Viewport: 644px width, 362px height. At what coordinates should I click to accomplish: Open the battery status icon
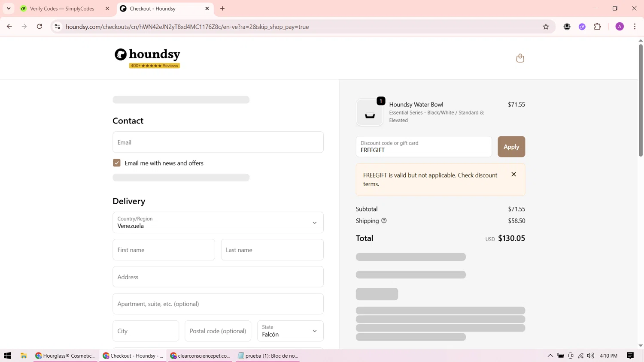pos(560,356)
